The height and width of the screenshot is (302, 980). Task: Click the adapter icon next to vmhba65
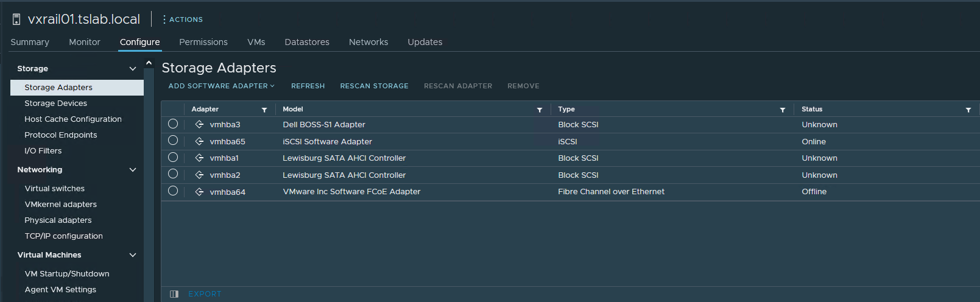[199, 141]
